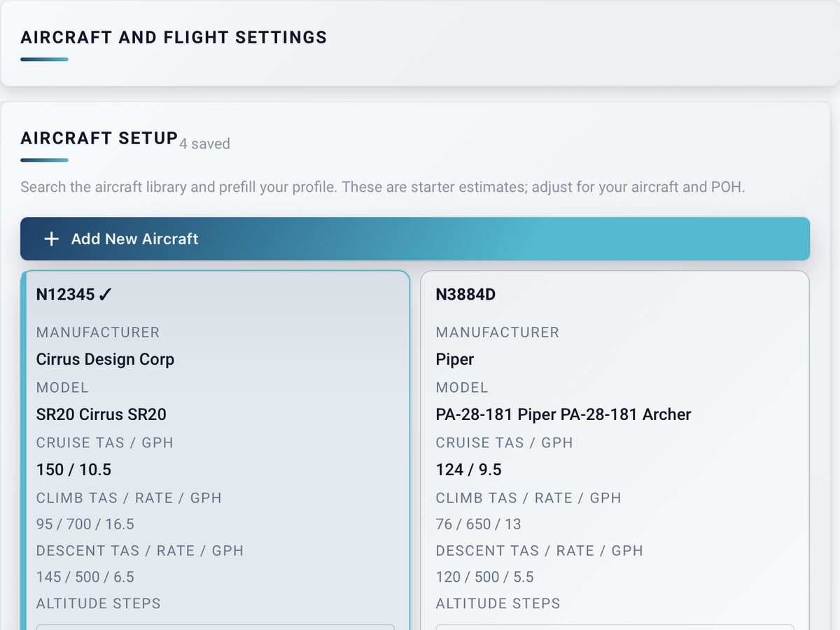Click the Aircraft and Flight Settings heading
The height and width of the screenshot is (630, 840).
pos(174,37)
